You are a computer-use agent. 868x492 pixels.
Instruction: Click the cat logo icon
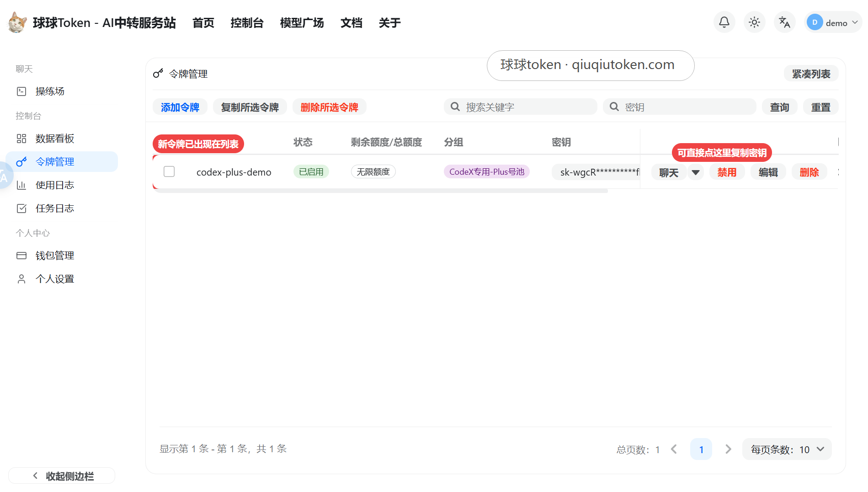17,22
